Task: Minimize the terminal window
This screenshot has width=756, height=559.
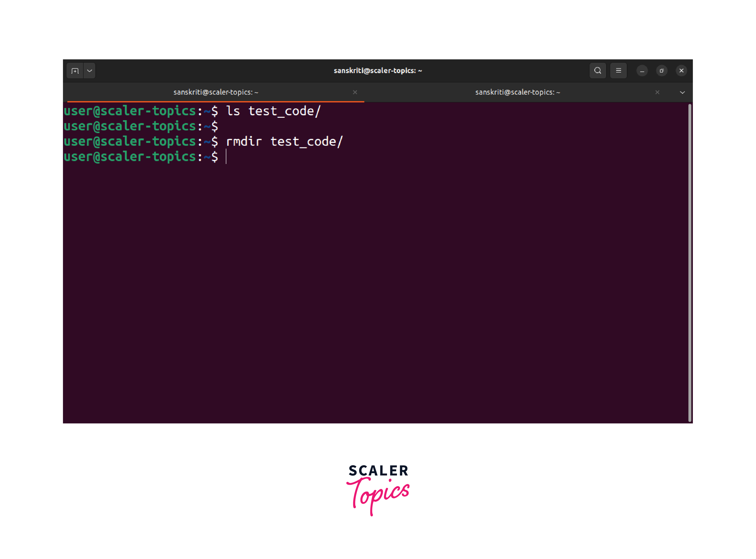Action: (x=642, y=71)
